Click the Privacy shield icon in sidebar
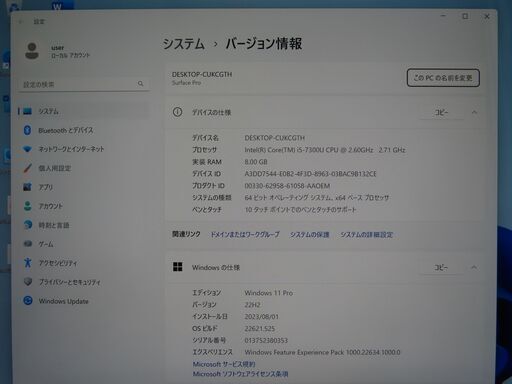The width and height of the screenshot is (512, 384). (28, 282)
